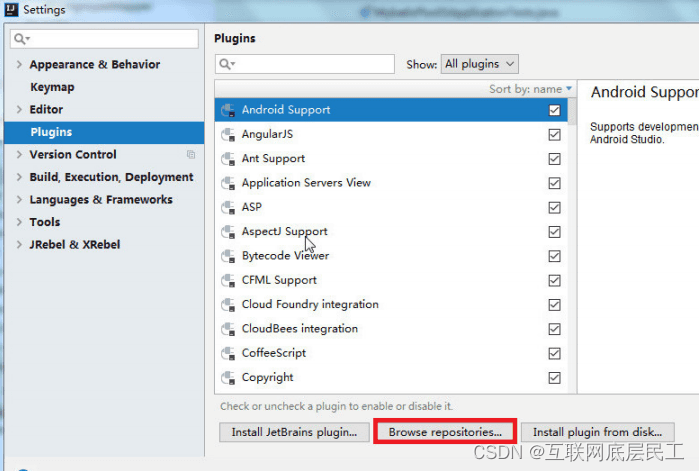Click the Ant Support plugin icon

click(228, 159)
